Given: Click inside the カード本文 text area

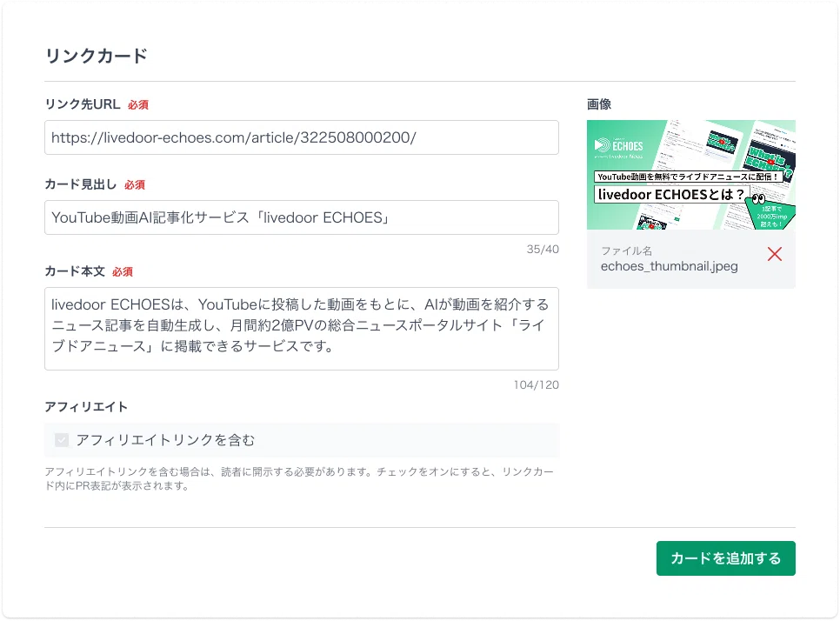Looking at the screenshot, I should 302,329.
